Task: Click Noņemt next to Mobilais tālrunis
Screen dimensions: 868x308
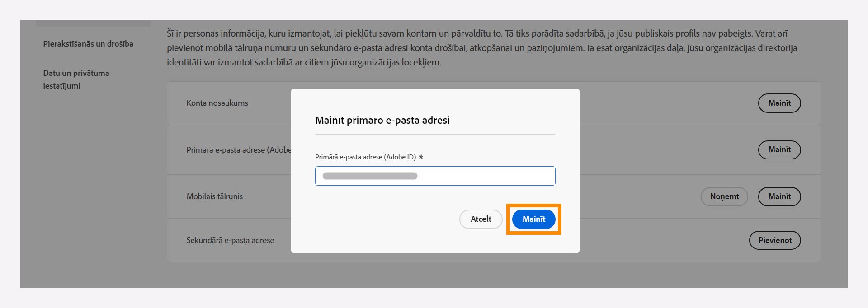Action: tap(724, 196)
